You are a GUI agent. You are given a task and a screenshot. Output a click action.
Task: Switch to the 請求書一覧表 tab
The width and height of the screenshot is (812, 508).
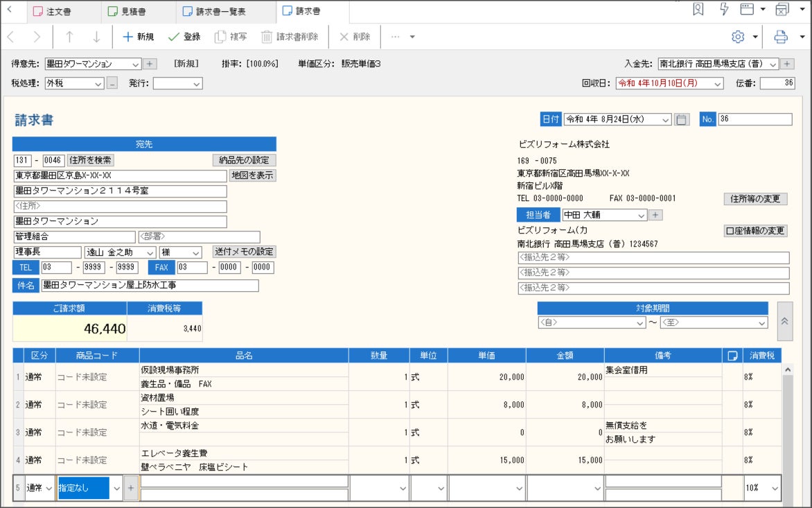213,12
